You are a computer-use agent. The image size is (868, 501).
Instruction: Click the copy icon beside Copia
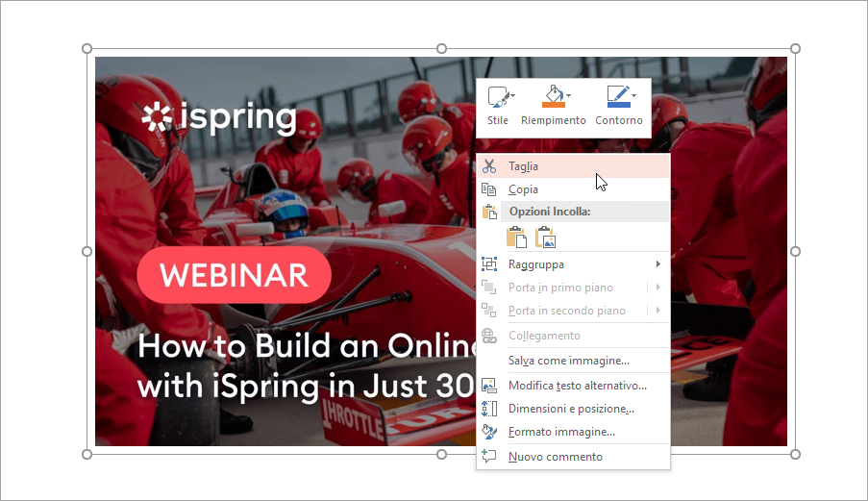pos(489,189)
